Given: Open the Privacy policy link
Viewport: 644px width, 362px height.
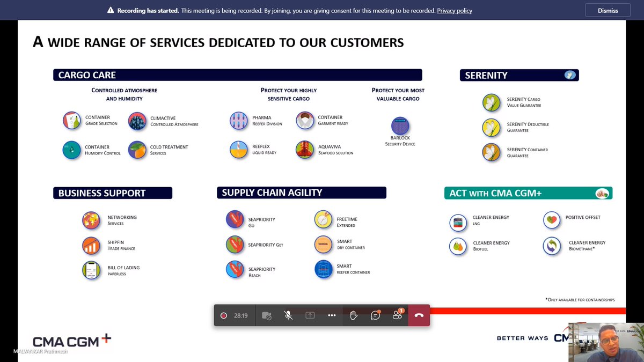Looking at the screenshot, I should pyautogui.click(x=455, y=10).
